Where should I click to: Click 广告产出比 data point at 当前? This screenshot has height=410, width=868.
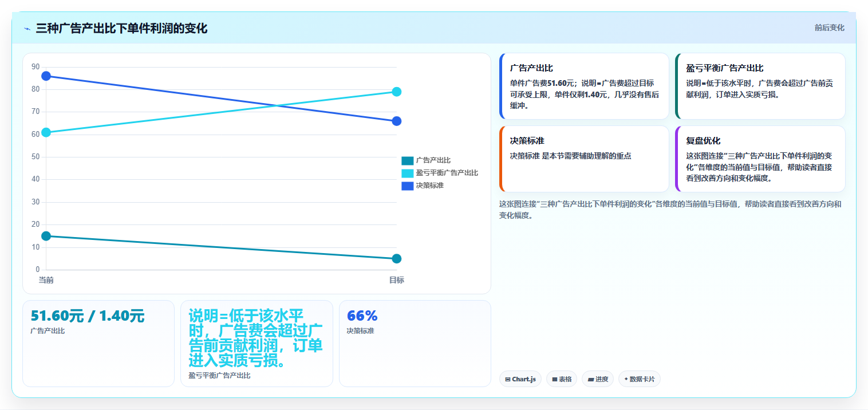(46, 236)
